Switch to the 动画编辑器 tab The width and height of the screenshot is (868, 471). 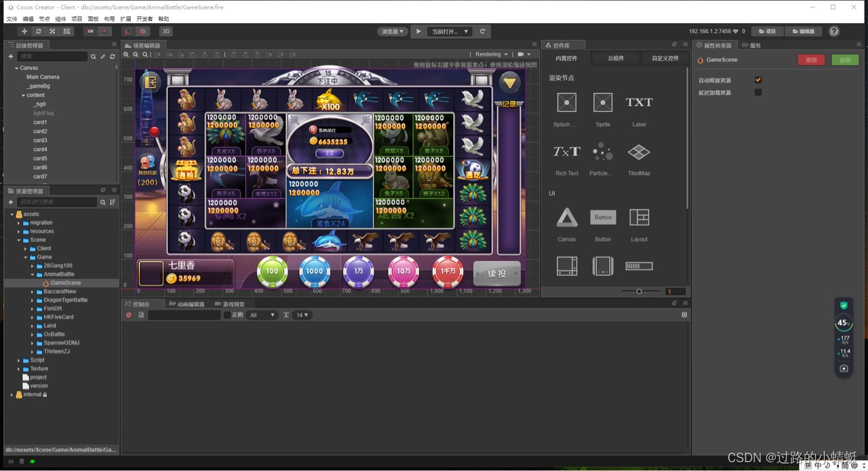186,304
